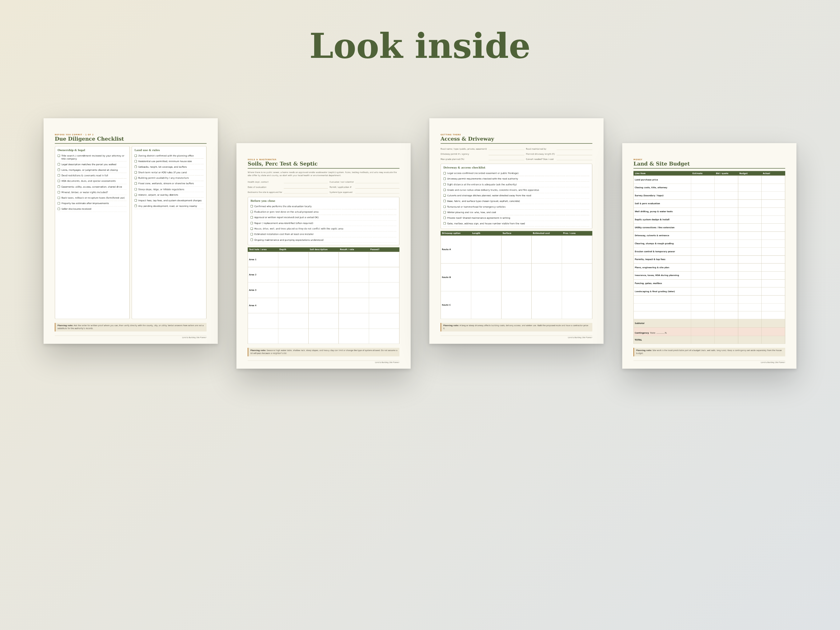
Task: Click the 'TOTAL' row in the budget
Action: (x=709, y=340)
